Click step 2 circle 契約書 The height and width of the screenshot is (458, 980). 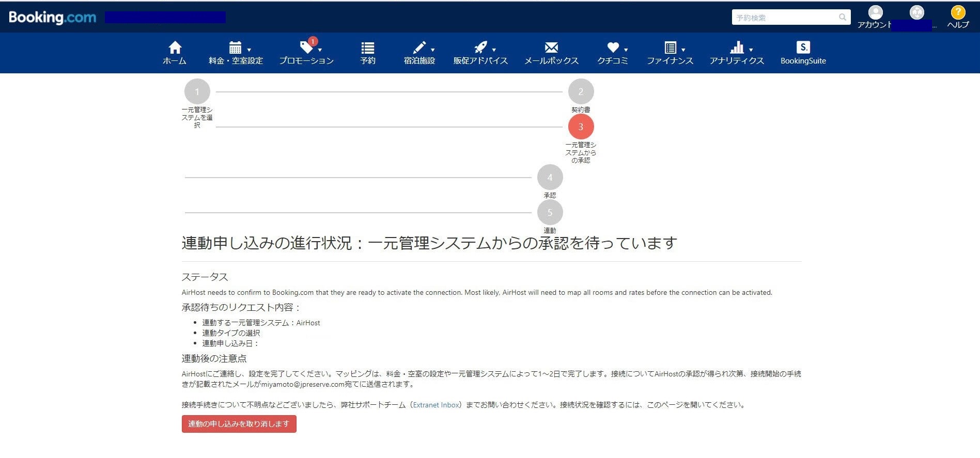(581, 91)
